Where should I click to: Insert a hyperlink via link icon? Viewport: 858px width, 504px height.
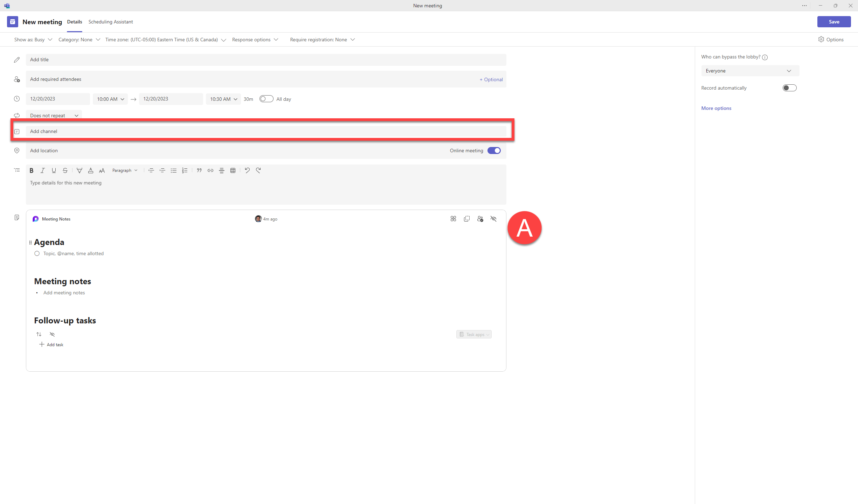pyautogui.click(x=210, y=170)
